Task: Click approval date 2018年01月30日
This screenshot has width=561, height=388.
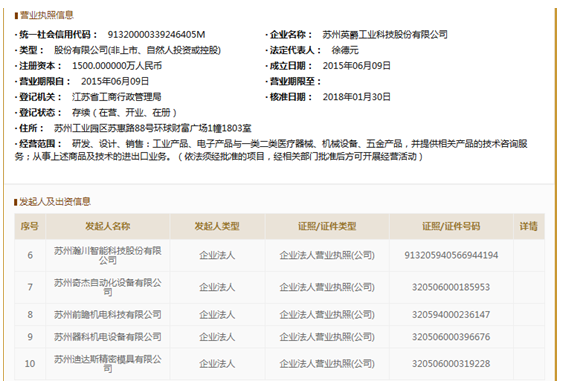Action: (x=357, y=97)
